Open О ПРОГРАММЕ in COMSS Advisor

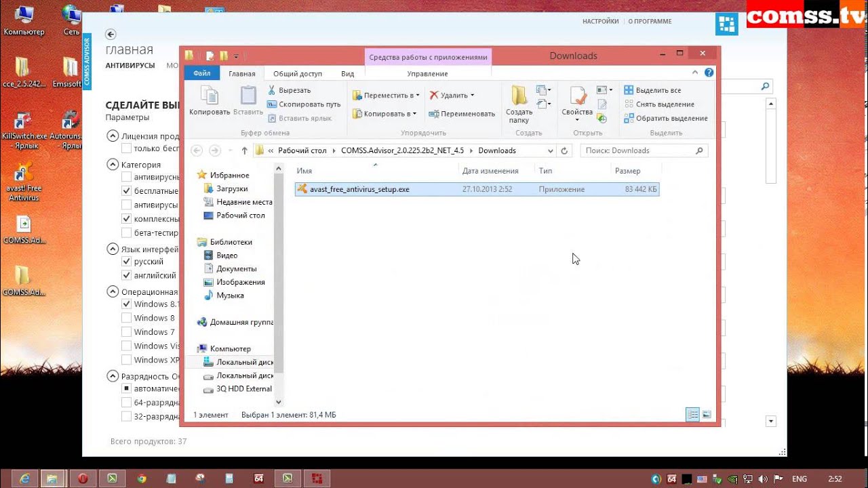pos(650,22)
